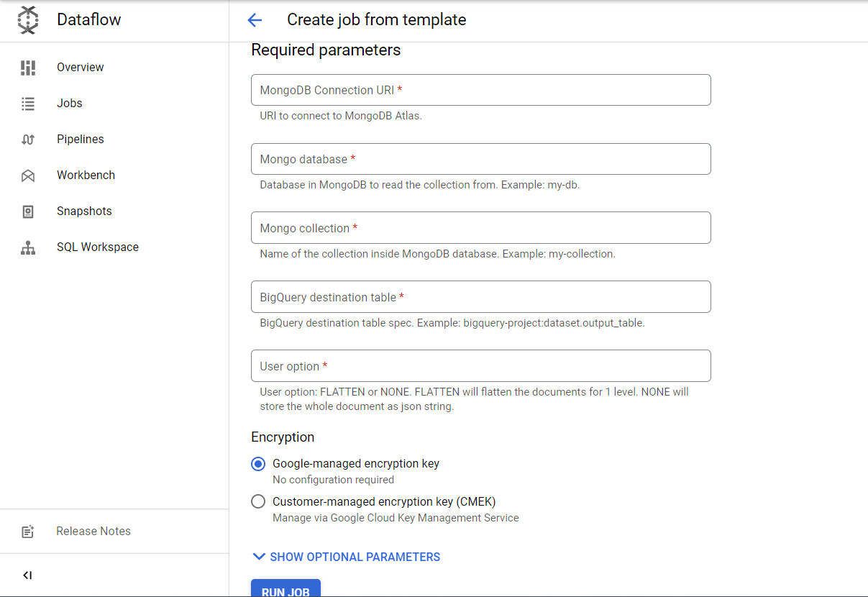The height and width of the screenshot is (597, 868).
Task: Select Google-managed encryption key option
Action: point(258,464)
